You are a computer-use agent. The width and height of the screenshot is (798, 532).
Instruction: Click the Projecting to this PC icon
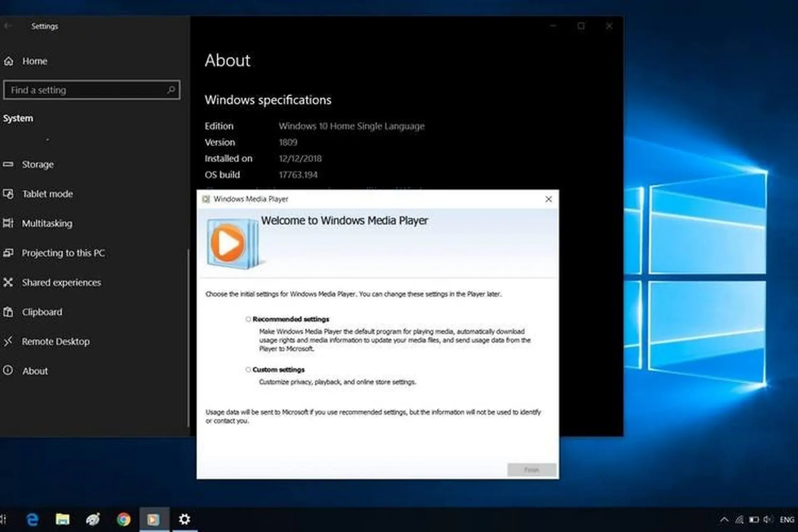(x=8, y=253)
